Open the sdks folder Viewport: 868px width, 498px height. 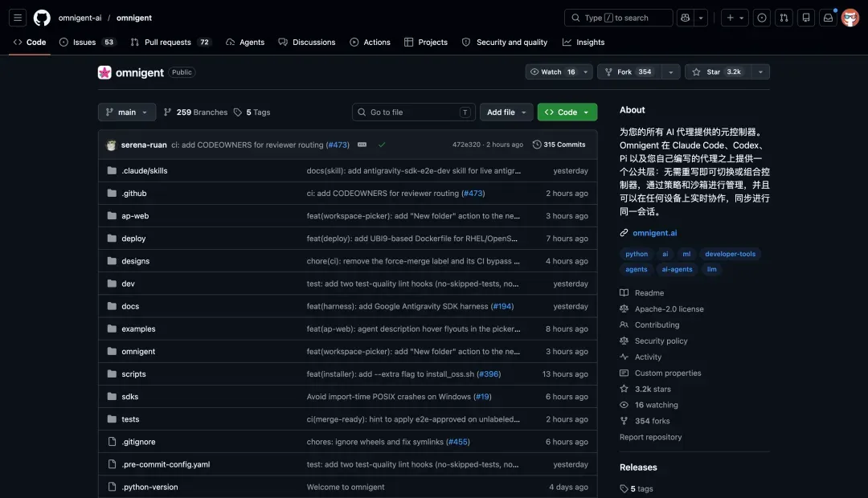[130, 397]
